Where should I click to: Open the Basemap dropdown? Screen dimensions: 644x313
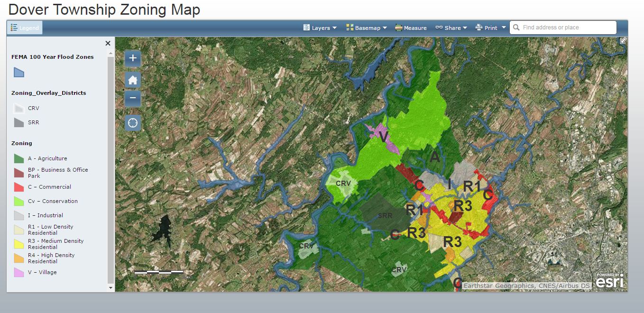366,28
